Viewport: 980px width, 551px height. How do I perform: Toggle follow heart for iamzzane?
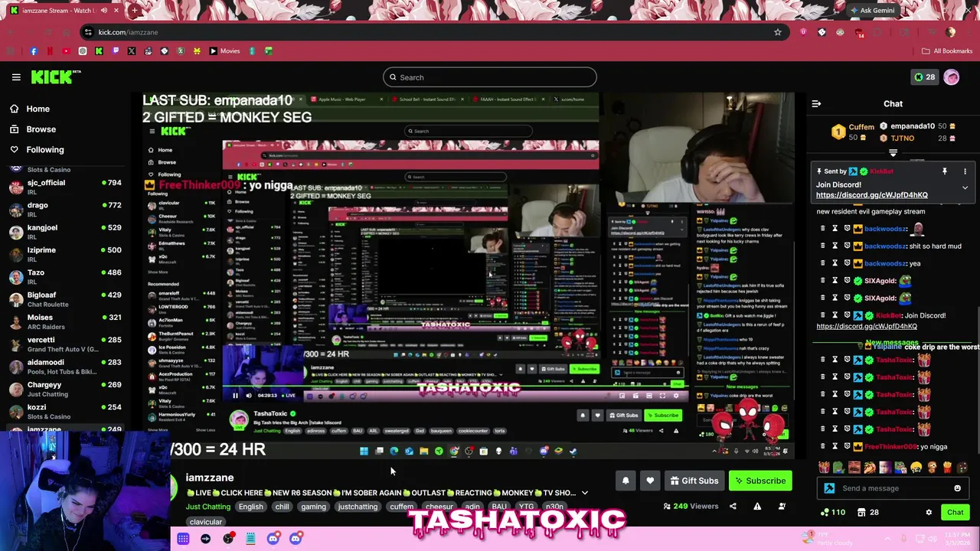pos(650,481)
